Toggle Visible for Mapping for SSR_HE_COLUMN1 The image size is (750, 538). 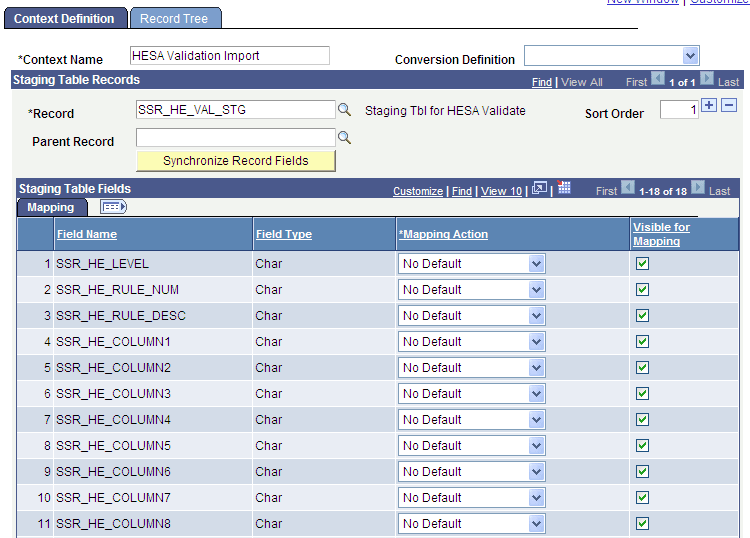tap(642, 341)
